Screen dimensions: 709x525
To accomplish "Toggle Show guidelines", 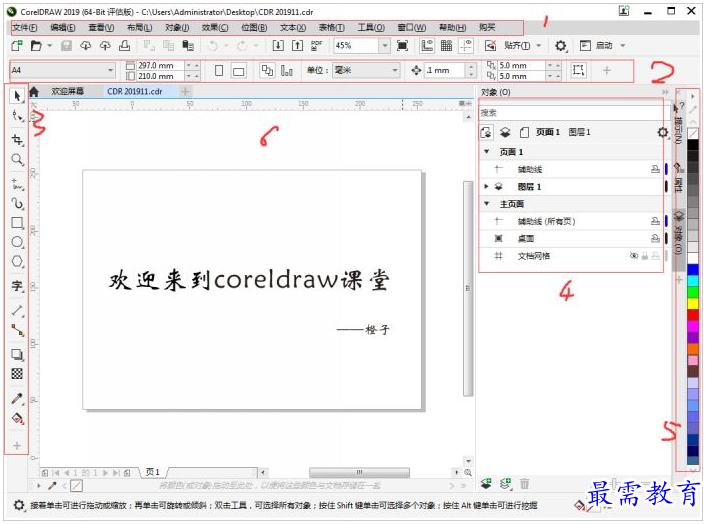I will pos(466,45).
